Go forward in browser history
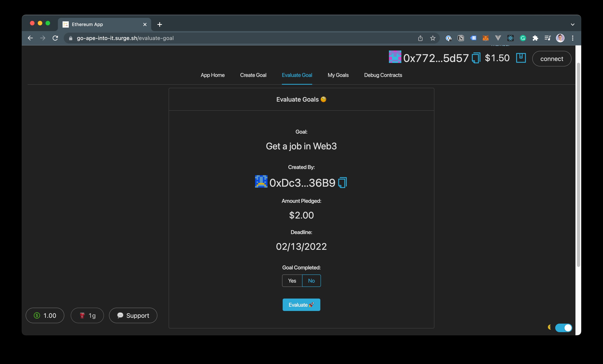Image resolution: width=603 pixels, height=364 pixels. click(x=43, y=38)
